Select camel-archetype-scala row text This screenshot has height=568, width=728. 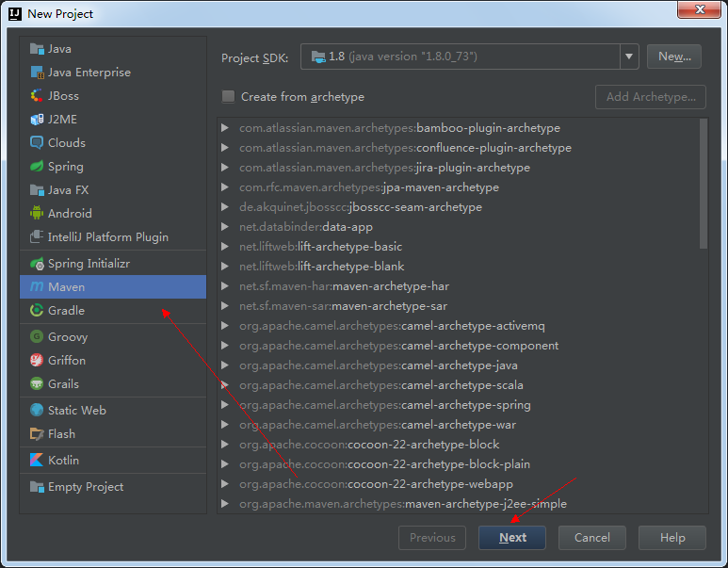click(381, 385)
